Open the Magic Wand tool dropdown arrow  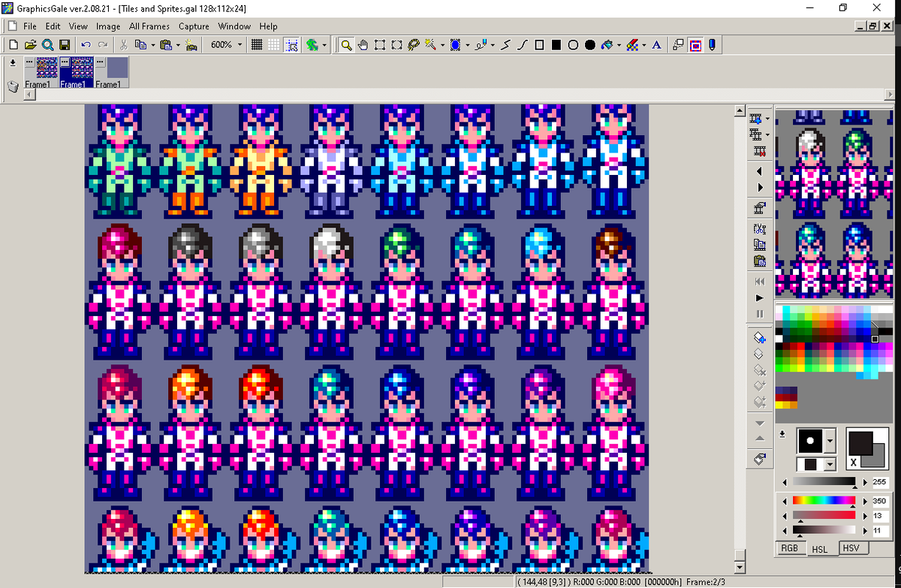[442, 45]
